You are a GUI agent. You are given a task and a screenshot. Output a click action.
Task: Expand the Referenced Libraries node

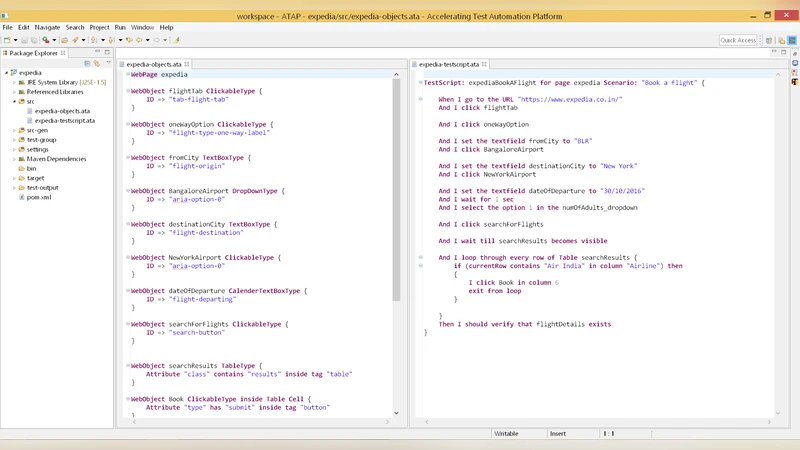click(14, 92)
